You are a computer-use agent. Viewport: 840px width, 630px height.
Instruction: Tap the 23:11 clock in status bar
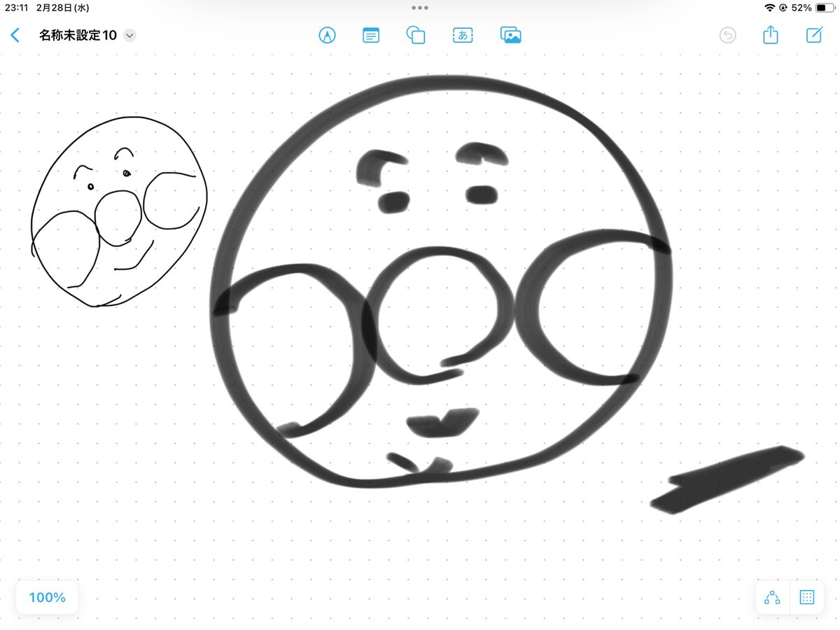[16, 8]
